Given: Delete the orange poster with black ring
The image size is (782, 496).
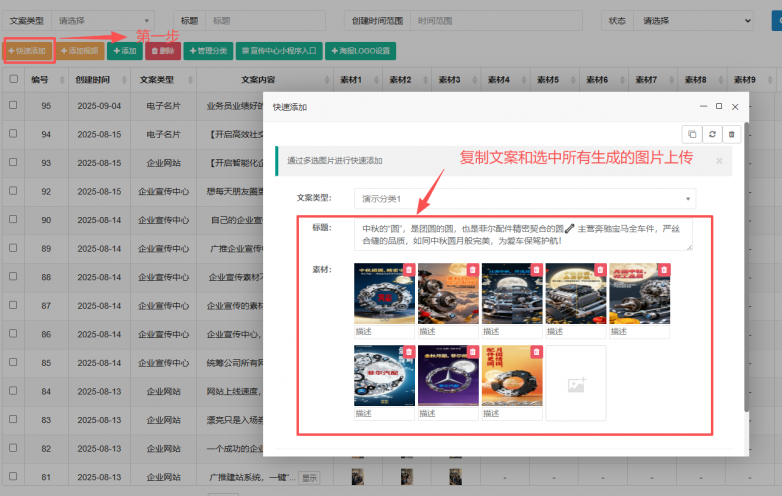Looking at the screenshot, I should (536, 352).
